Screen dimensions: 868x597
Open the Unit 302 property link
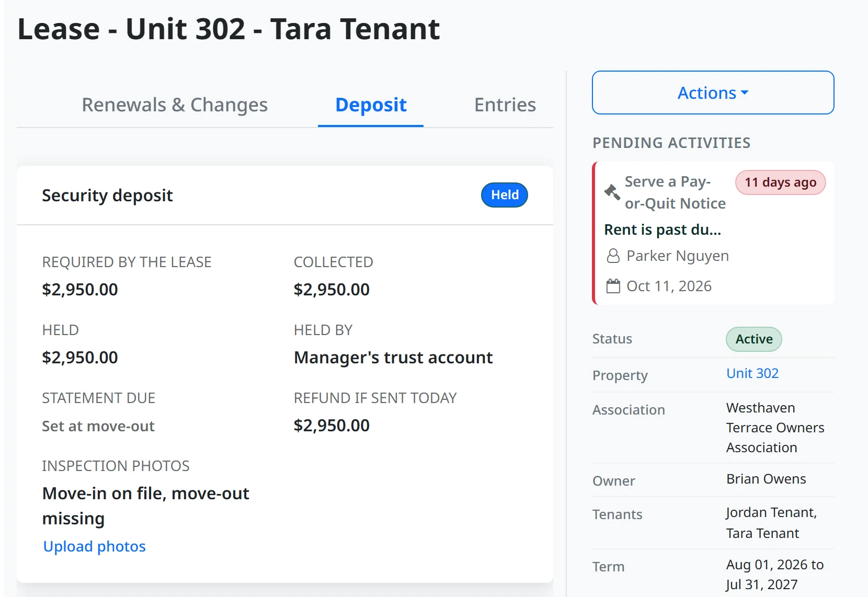click(752, 373)
